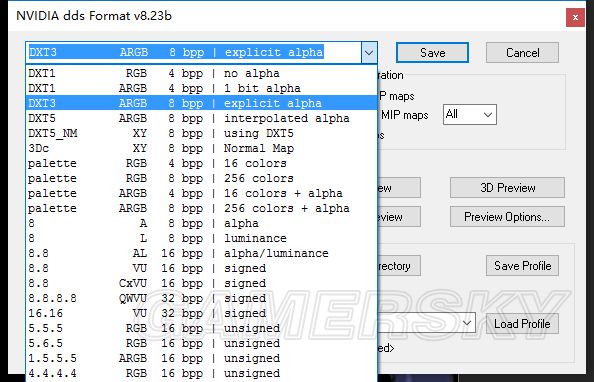594x382 pixels.
Task: Select palette ARGB 256 colors + alpha
Action: click(202, 208)
